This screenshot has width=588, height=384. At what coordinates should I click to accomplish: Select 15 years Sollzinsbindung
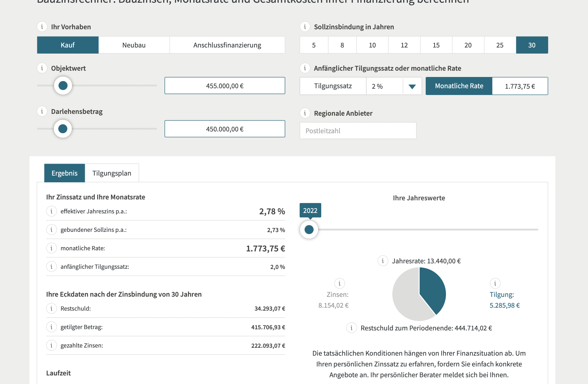[x=436, y=45]
